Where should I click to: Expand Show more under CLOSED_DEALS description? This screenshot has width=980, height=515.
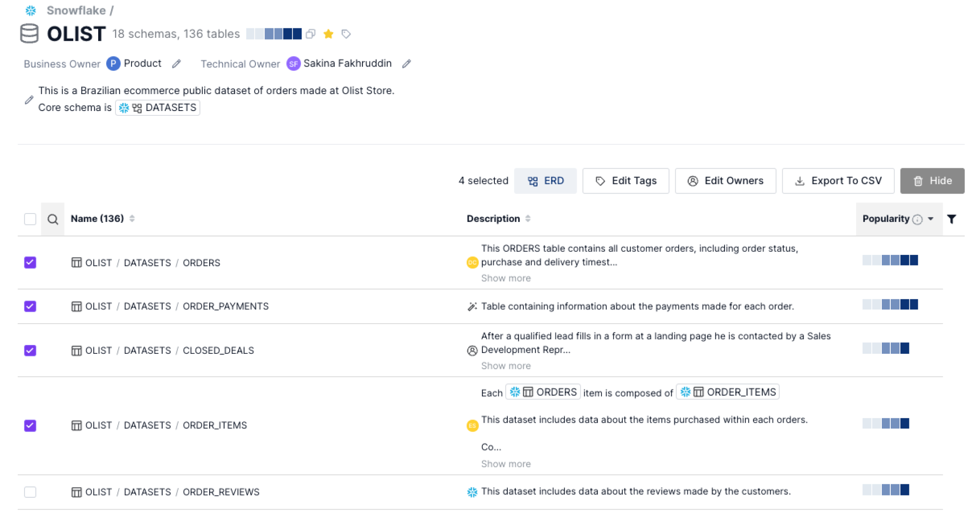click(506, 366)
